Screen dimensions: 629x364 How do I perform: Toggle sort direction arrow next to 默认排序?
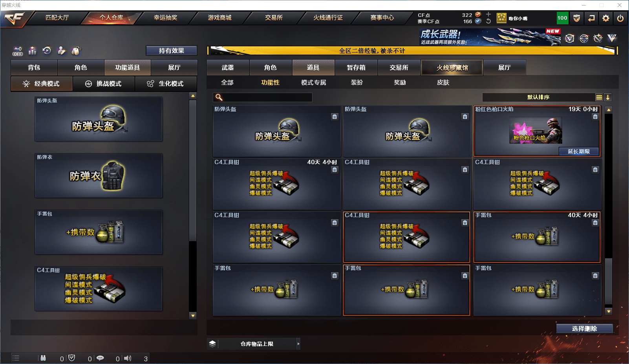click(608, 97)
